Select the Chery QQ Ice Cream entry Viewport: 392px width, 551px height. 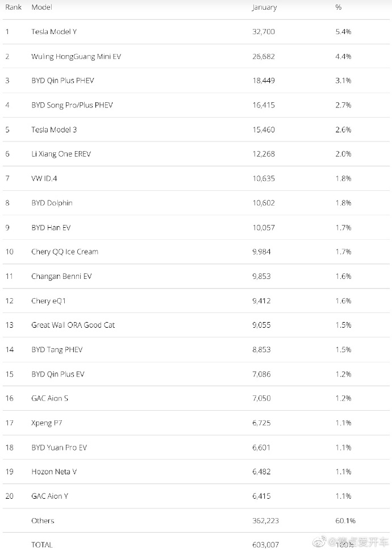tap(65, 252)
